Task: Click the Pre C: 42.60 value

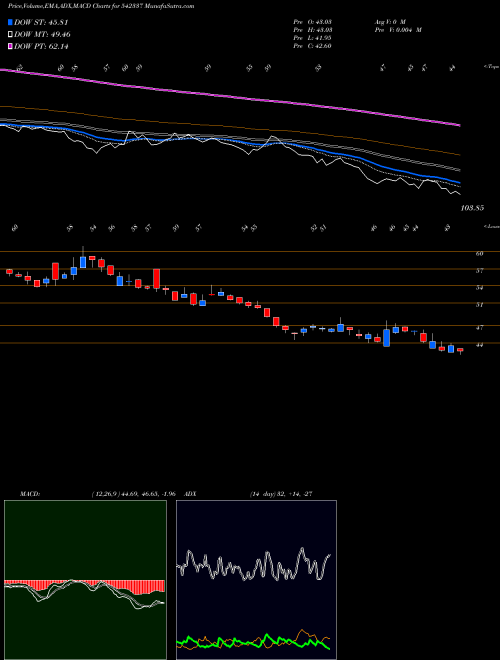Action: click(x=312, y=46)
